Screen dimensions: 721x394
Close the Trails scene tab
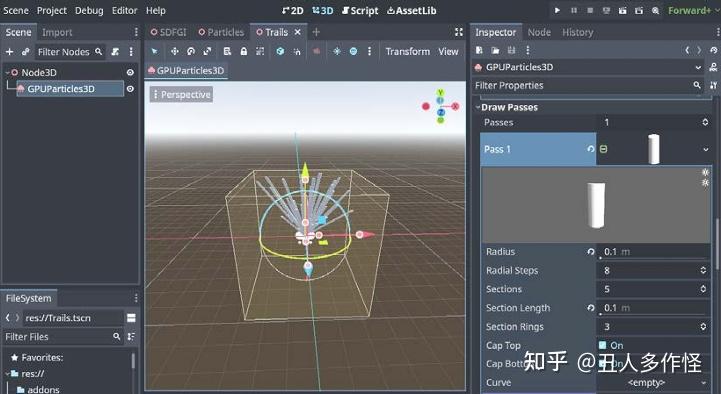coord(298,32)
